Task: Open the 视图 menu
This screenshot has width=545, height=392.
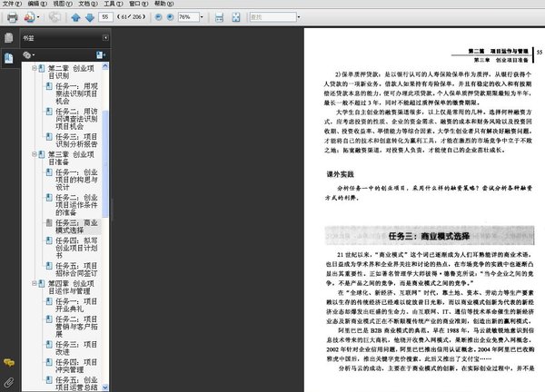Action: coord(63,4)
